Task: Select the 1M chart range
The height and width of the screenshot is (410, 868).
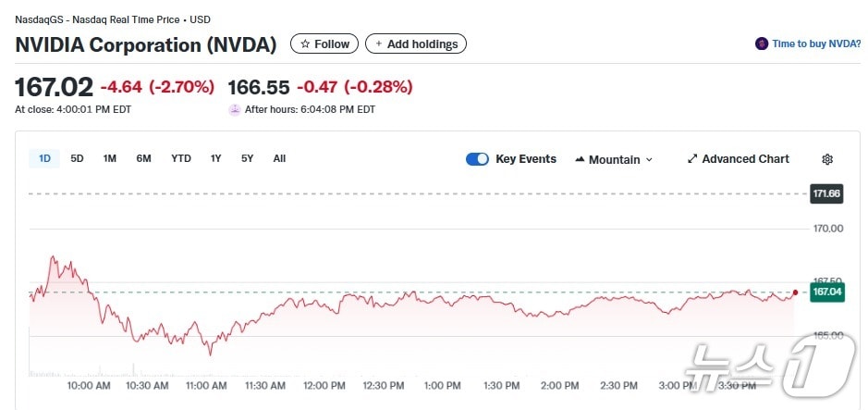Action: point(110,158)
